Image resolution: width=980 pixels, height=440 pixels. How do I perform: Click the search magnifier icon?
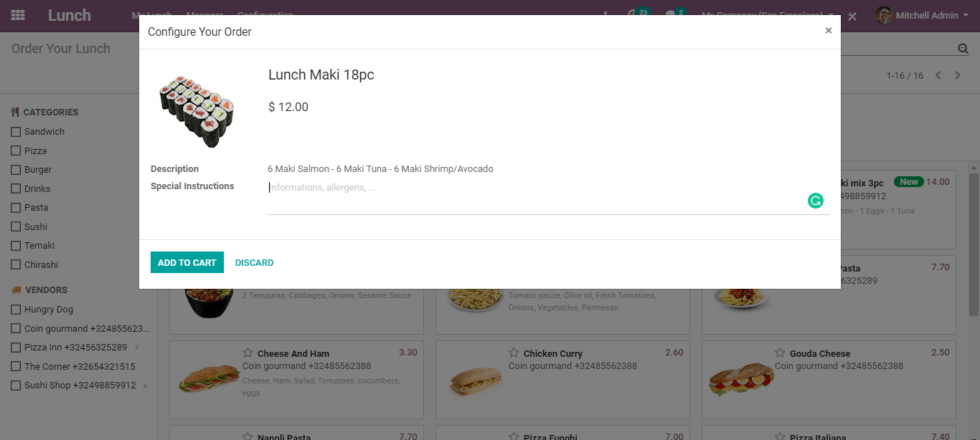pos(963,49)
